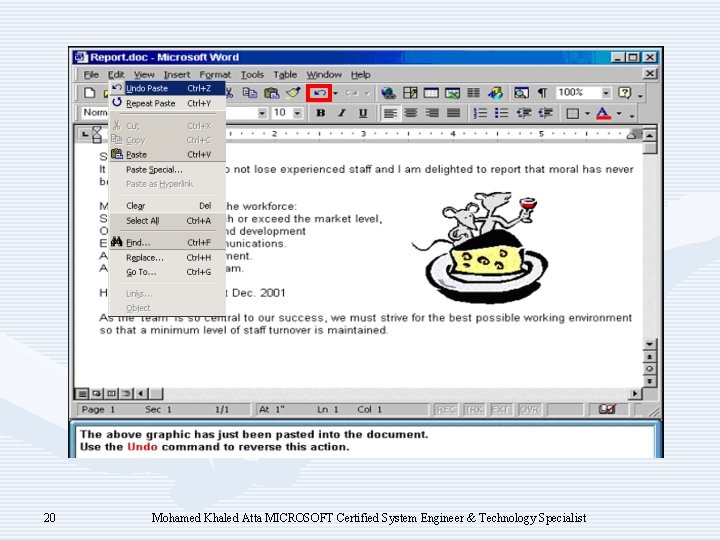720x540 pixels.
Task: Expand More Buttons on Standard toolbar
Action: click(x=640, y=95)
